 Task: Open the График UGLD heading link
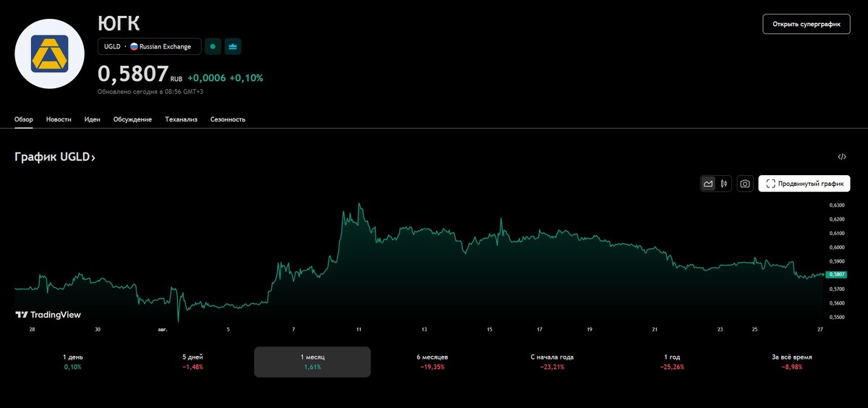(x=55, y=156)
